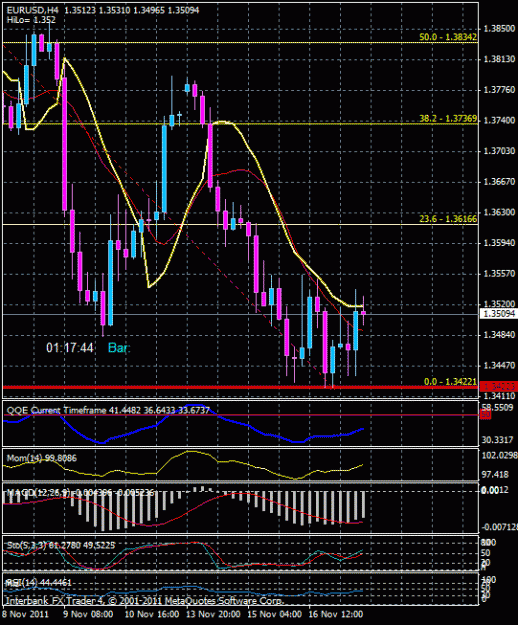The width and height of the screenshot is (518, 625).
Task: Select the HiLo= 1.352 indicator label
Action: click(31, 20)
